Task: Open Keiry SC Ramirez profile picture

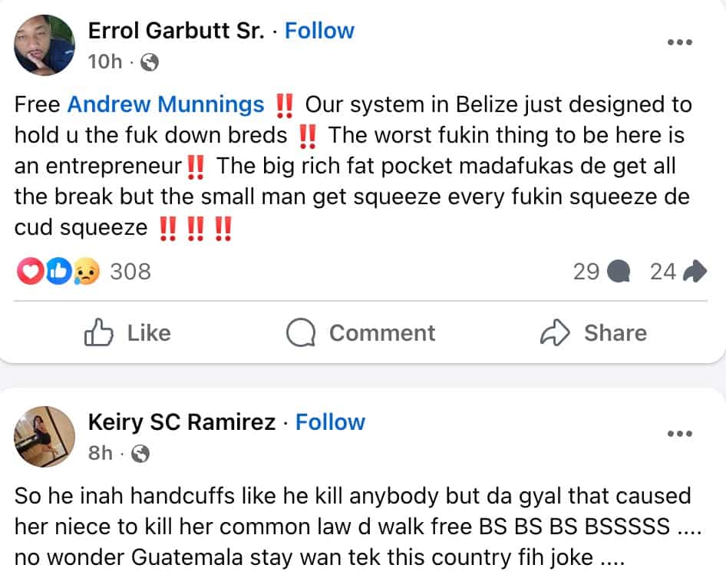Action: point(45,436)
